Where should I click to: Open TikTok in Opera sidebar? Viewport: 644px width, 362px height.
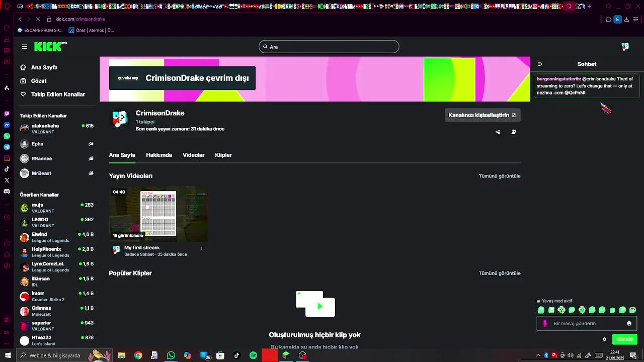click(7, 169)
